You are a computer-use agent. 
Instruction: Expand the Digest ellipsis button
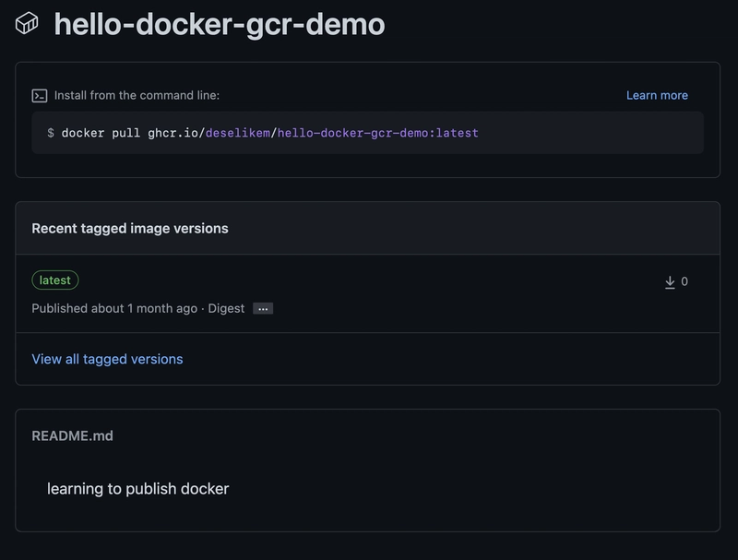click(x=263, y=309)
